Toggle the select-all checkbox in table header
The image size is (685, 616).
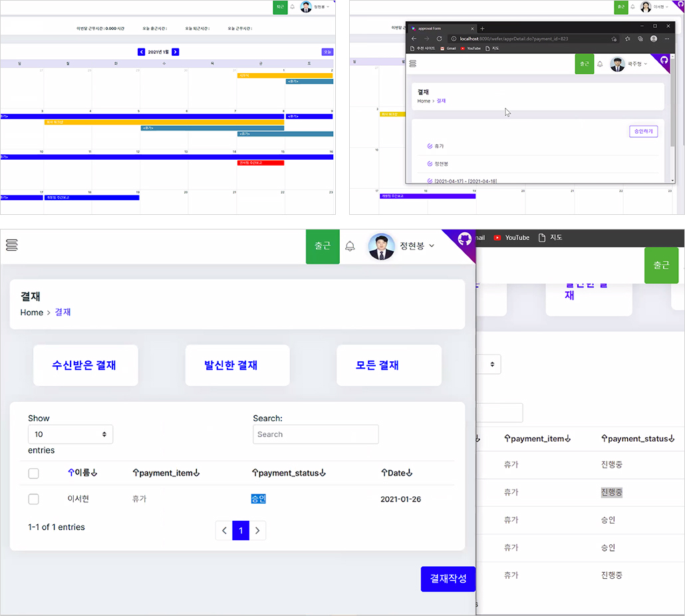[34, 473]
